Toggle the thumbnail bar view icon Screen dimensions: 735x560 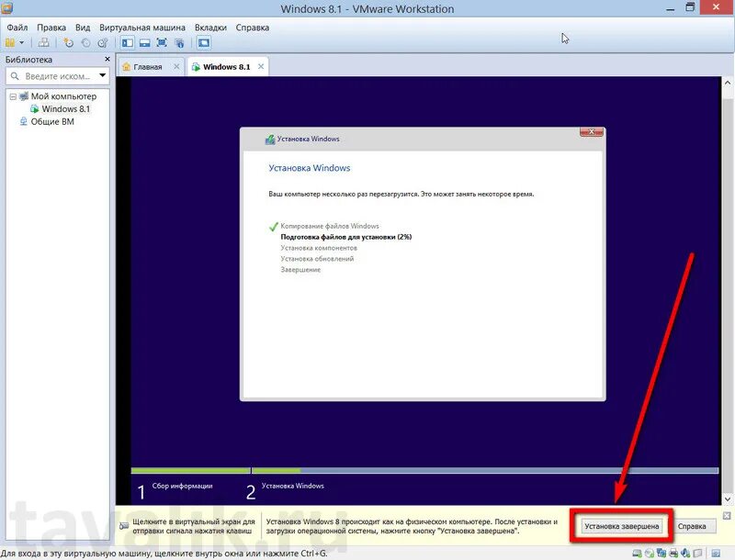(x=145, y=42)
